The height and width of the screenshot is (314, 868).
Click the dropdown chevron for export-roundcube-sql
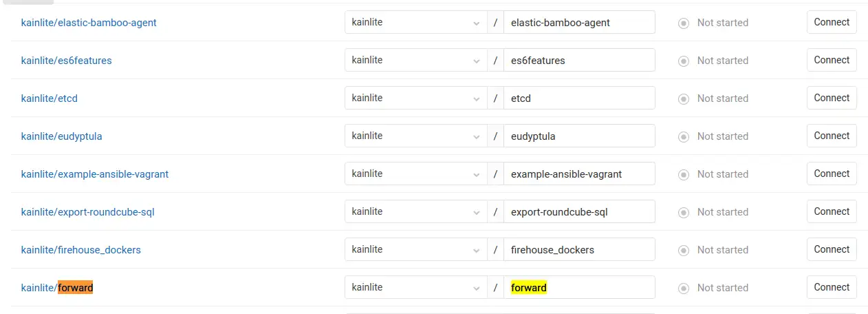click(x=477, y=212)
